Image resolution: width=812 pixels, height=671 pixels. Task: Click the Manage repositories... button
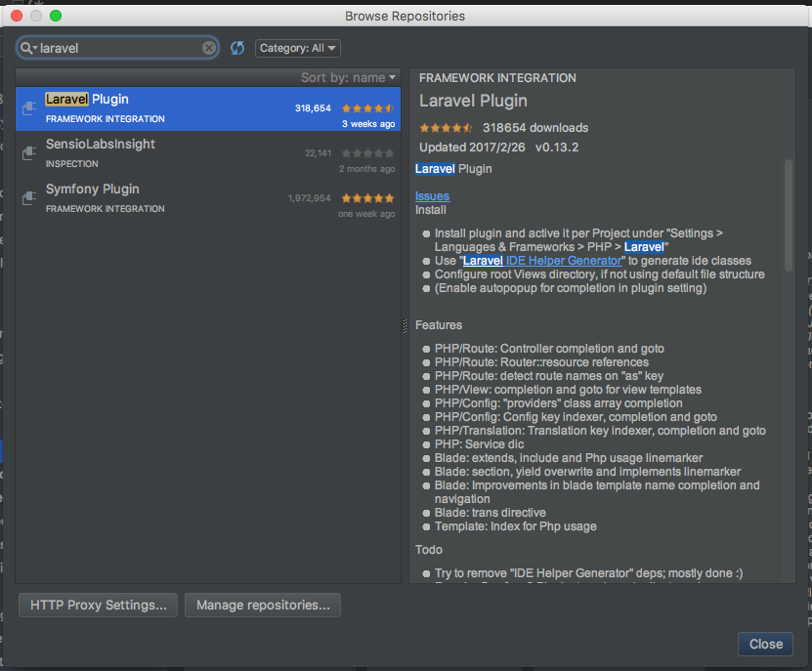pyautogui.click(x=263, y=605)
